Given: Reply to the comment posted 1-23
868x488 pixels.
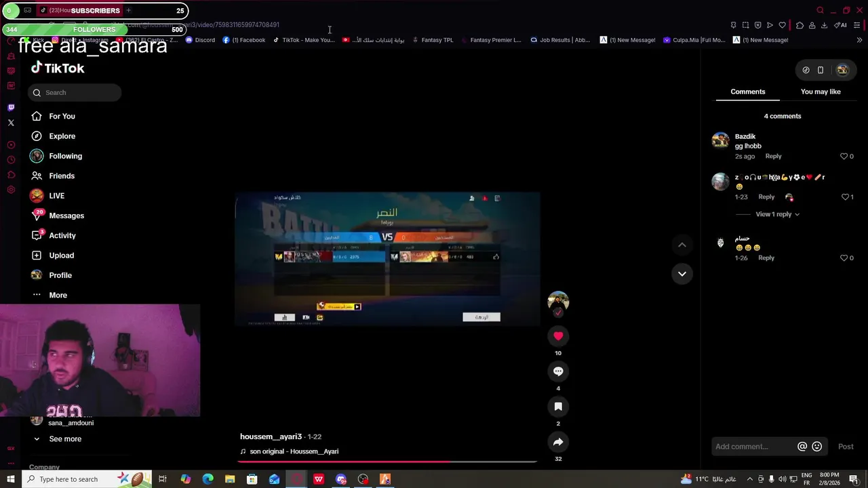Looking at the screenshot, I should [766, 197].
